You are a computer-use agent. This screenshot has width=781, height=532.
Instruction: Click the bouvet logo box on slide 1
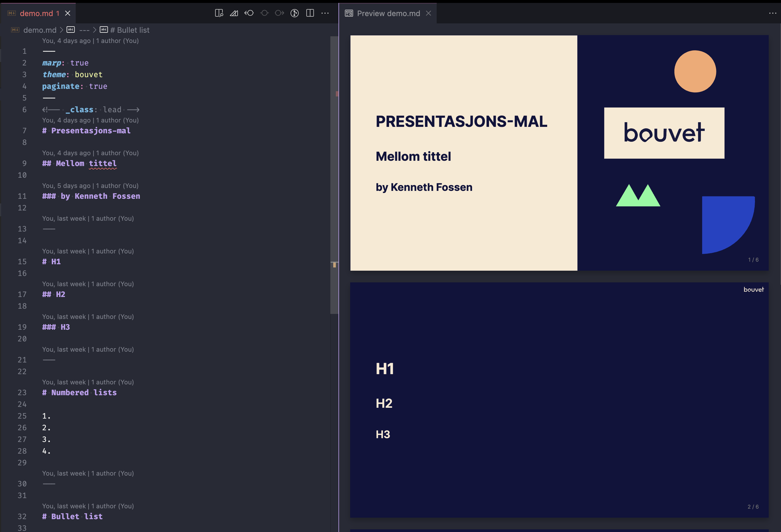(x=664, y=133)
